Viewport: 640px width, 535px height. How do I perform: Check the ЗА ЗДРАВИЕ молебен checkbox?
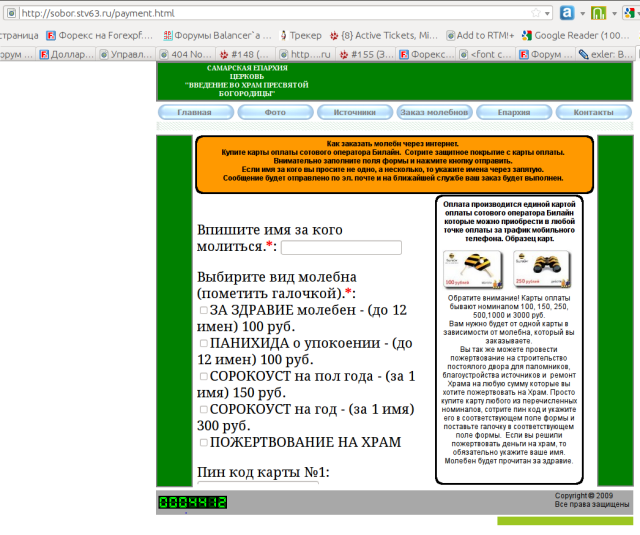203,311
